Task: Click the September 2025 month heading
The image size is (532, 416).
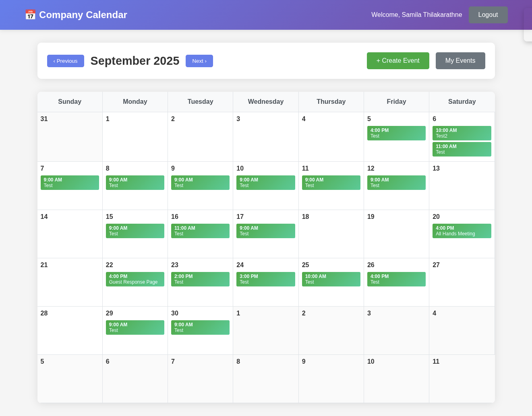Action: [135, 61]
